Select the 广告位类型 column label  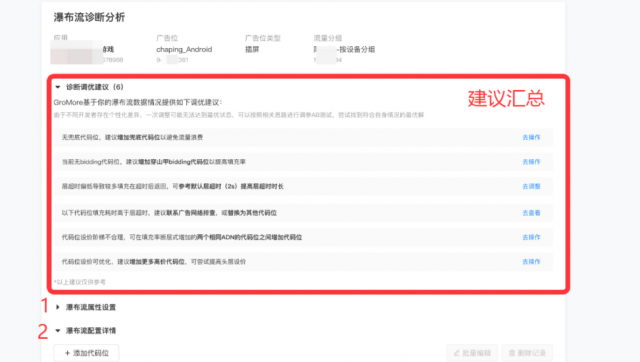(x=262, y=38)
